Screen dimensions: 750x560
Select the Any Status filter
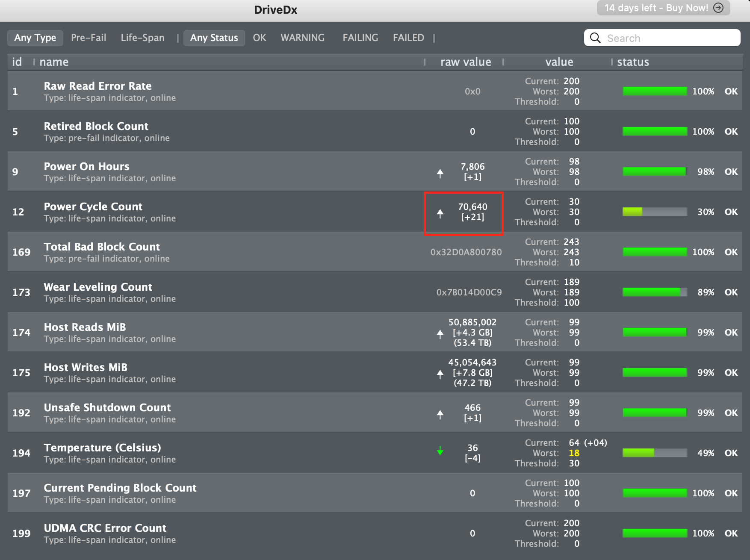(214, 38)
